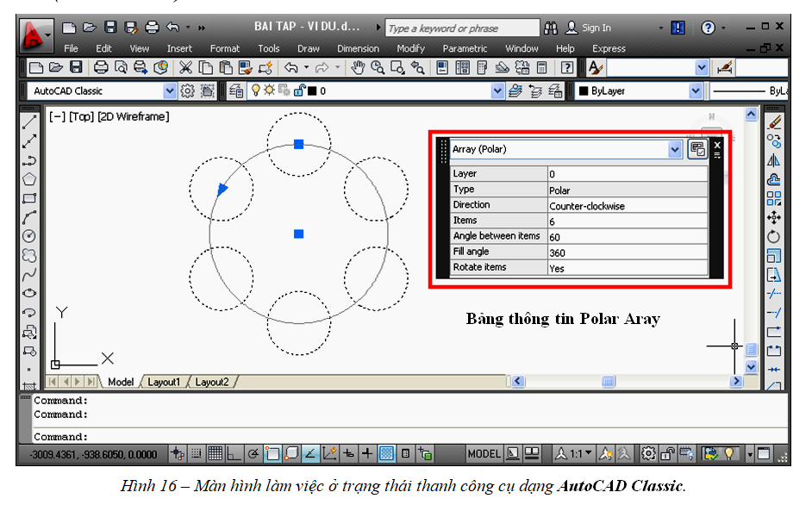
Task: Select the Polygon tool in Draw toolbar
Action: click(29, 179)
